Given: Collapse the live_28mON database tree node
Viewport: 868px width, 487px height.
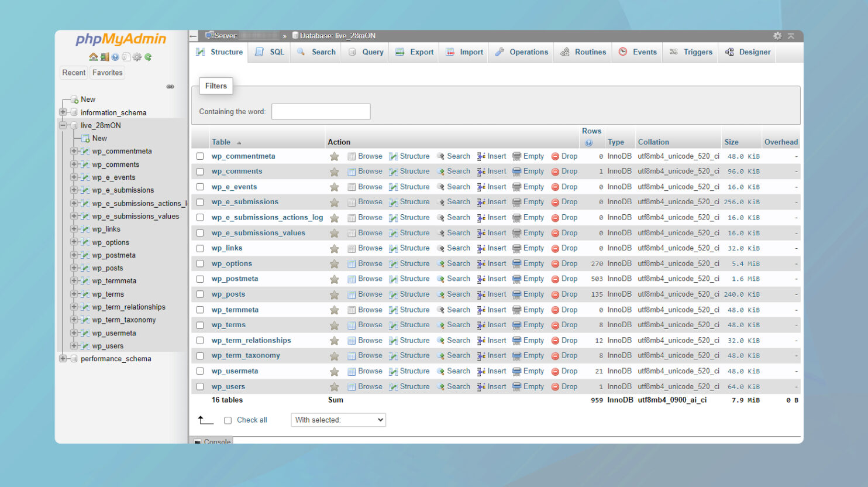Looking at the screenshot, I should click(x=63, y=125).
